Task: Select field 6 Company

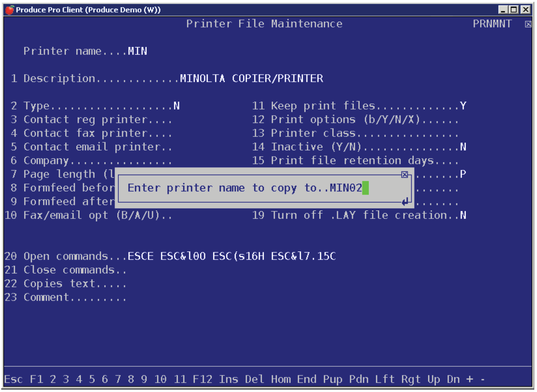Action: [x=91, y=161]
